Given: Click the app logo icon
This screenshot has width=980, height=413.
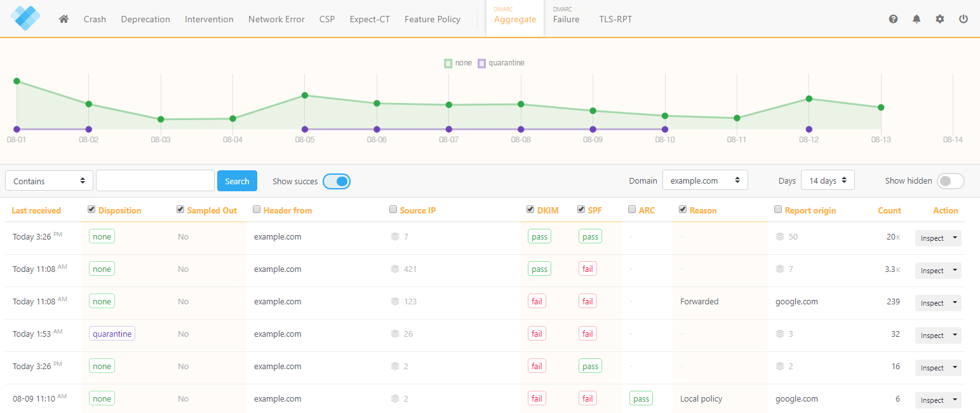Looking at the screenshot, I should [25, 18].
